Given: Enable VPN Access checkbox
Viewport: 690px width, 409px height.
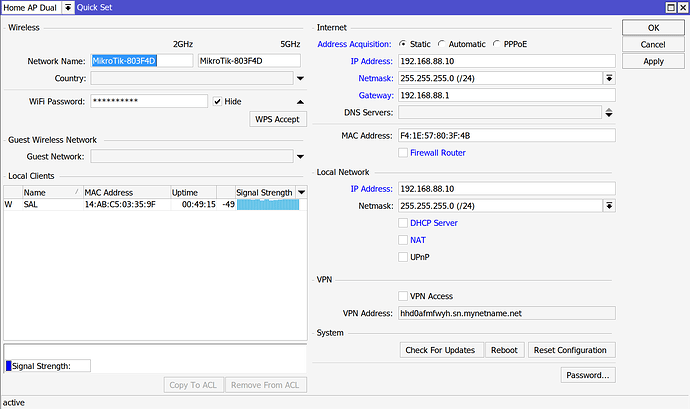Looking at the screenshot, I should [x=403, y=296].
